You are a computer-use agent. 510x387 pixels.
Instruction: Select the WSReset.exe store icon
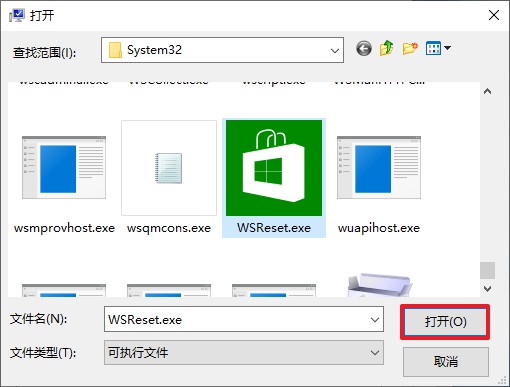pyautogui.click(x=274, y=168)
